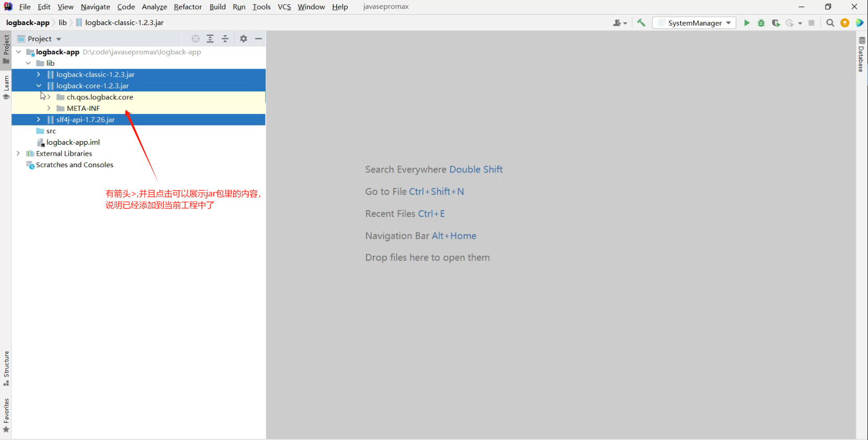Click the orange update arrow icon
The height and width of the screenshot is (440, 868).
pos(845,23)
